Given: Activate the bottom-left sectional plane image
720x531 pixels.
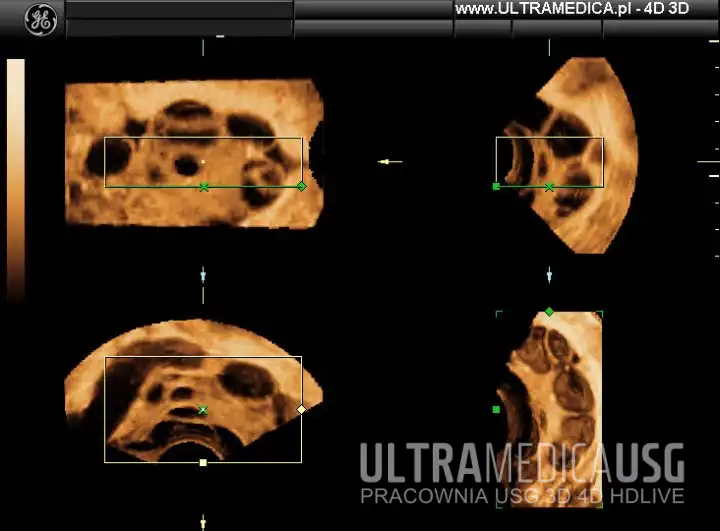Looking at the screenshot, I should [x=194, y=390].
